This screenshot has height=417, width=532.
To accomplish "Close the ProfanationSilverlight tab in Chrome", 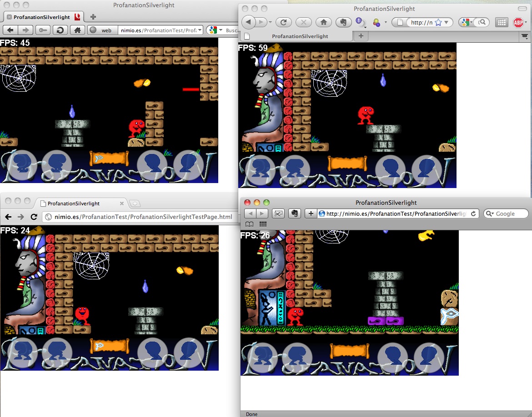I will [122, 204].
